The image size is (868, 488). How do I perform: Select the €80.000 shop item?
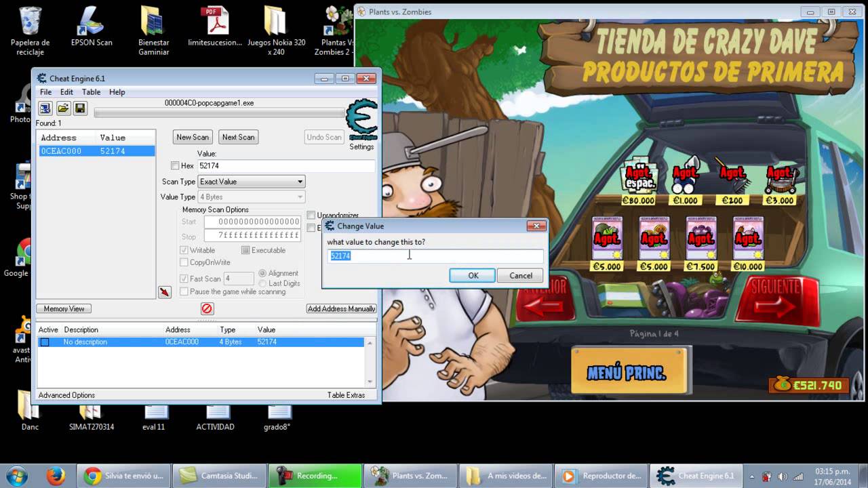pos(639,182)
